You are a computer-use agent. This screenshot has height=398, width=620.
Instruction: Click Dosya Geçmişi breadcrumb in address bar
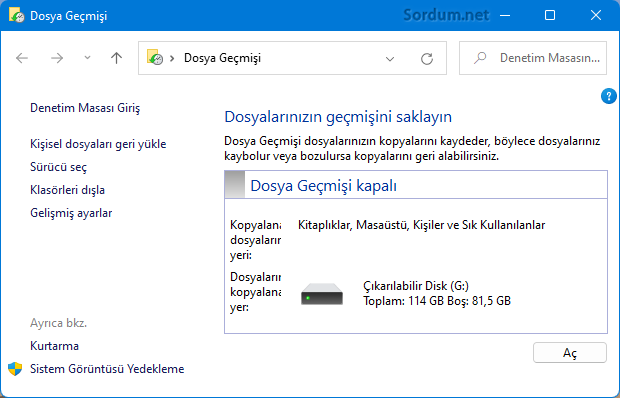223,58
